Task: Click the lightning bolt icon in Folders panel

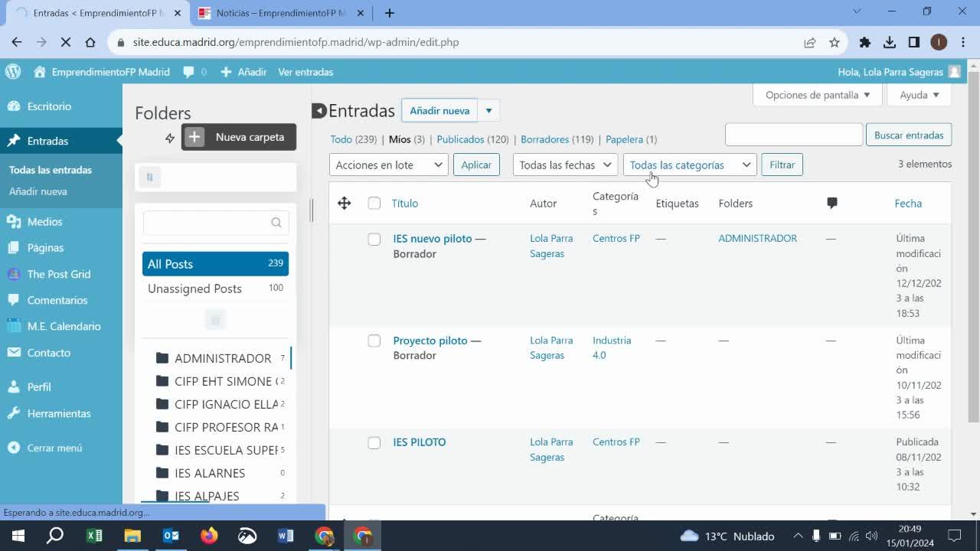Action: 170,138
